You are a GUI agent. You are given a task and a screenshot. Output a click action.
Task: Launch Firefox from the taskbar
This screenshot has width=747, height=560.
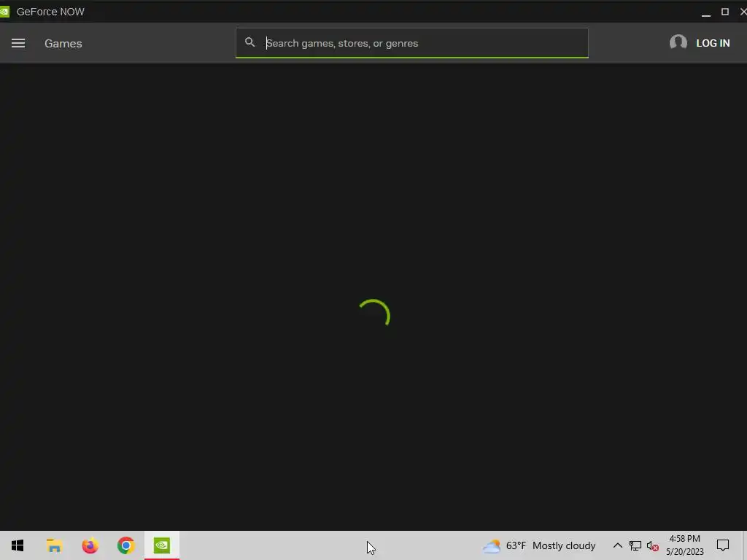[x=90, y=545]
